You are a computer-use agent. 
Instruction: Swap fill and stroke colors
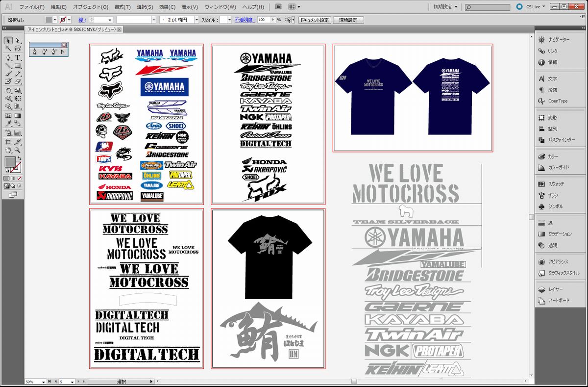(19, 158)
